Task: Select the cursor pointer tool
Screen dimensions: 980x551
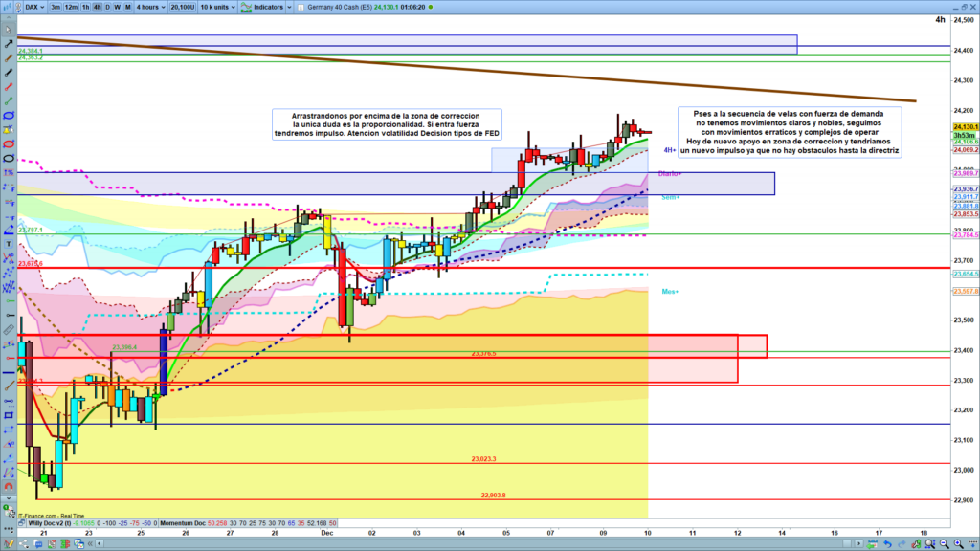Action: [9, 29]
